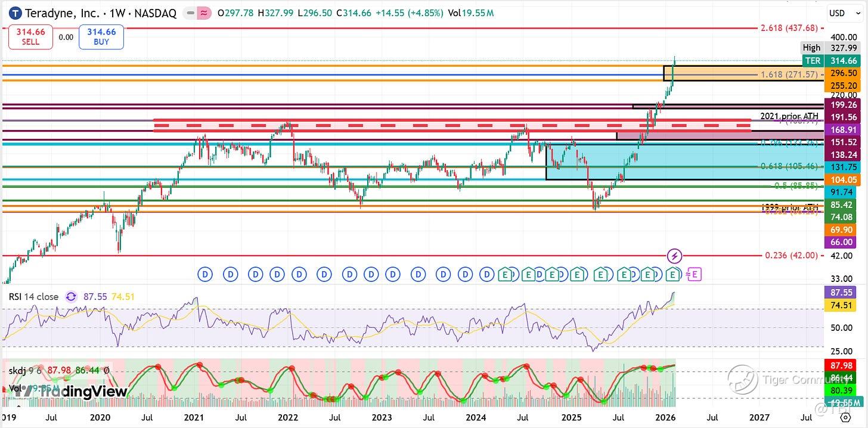The image size is (868, 428).
Task: Click the 2.618 (437.68) Fibonacci label
Action: tap(789, 28)
